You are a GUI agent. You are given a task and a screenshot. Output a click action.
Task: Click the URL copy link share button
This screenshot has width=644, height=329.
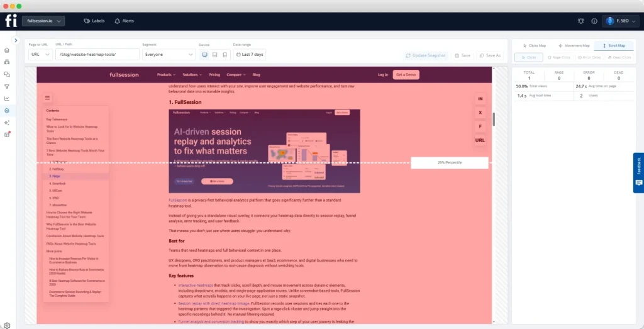[480, 140]
